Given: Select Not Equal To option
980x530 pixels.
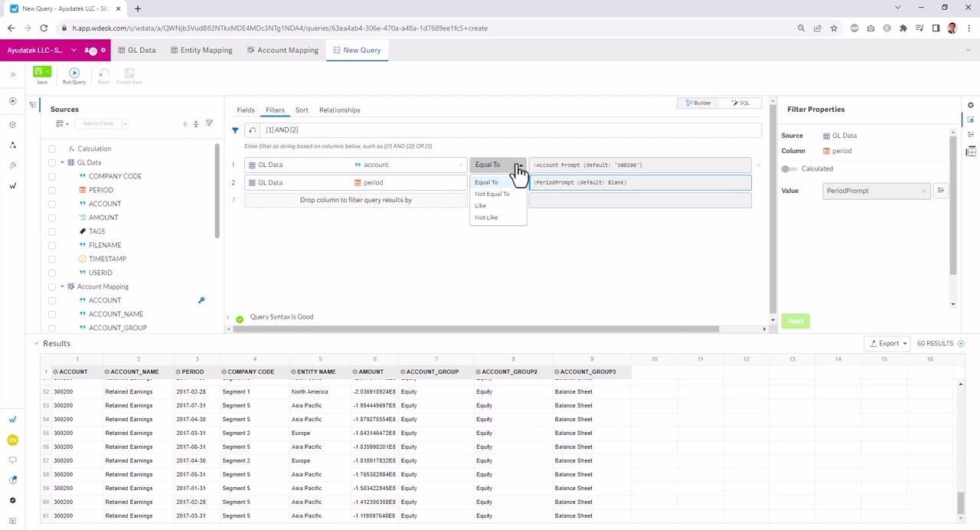Looking at the screenshot, I should (498, 195).
